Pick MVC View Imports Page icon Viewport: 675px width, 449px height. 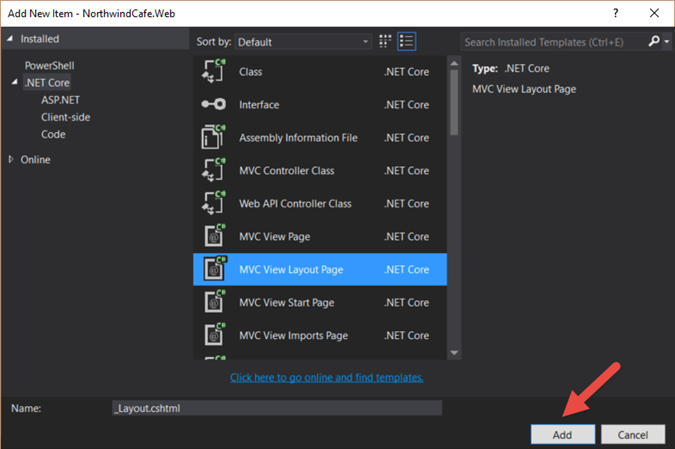(213, 336)
